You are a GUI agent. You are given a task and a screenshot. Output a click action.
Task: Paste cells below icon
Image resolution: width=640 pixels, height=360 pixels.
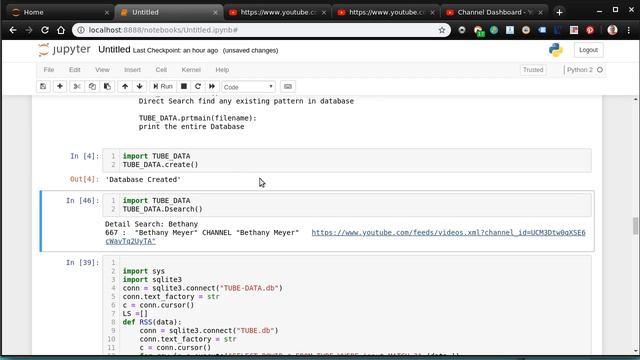click(107, 87)
